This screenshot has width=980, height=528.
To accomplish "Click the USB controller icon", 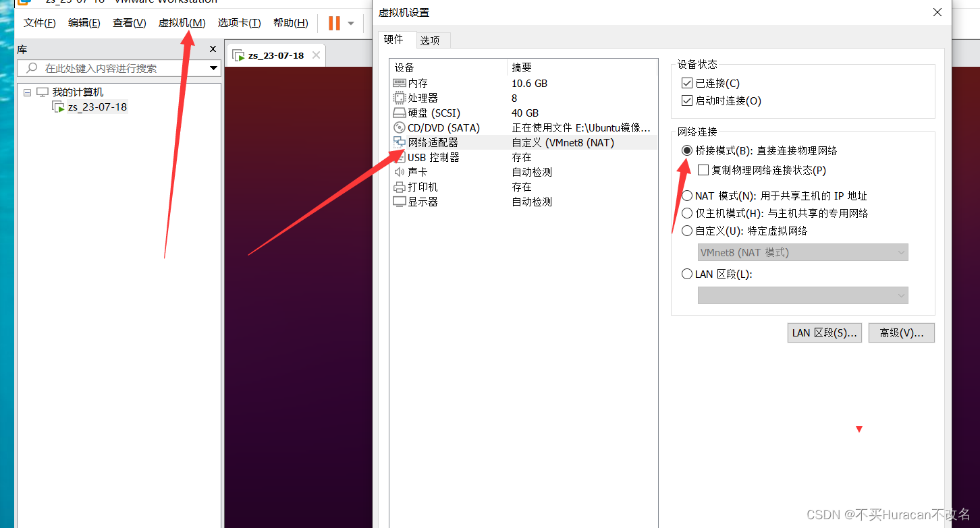I will point(399,157).
